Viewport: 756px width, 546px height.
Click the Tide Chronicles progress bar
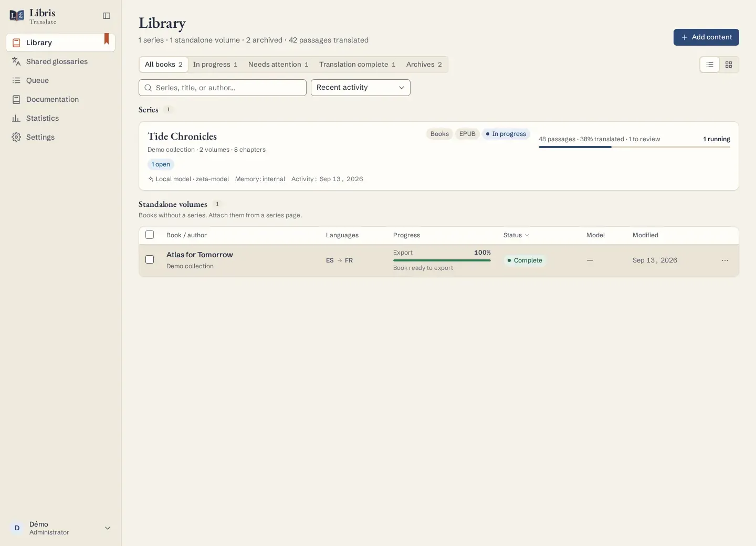(x=634, y=147)
